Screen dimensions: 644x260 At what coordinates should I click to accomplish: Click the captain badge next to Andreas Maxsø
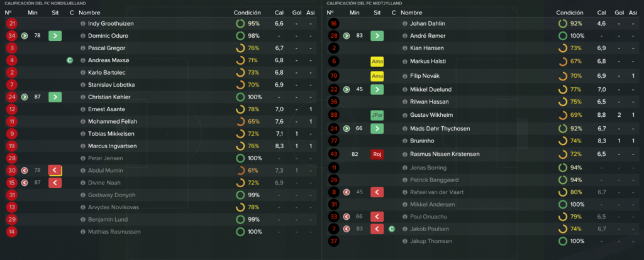(69, 60)
